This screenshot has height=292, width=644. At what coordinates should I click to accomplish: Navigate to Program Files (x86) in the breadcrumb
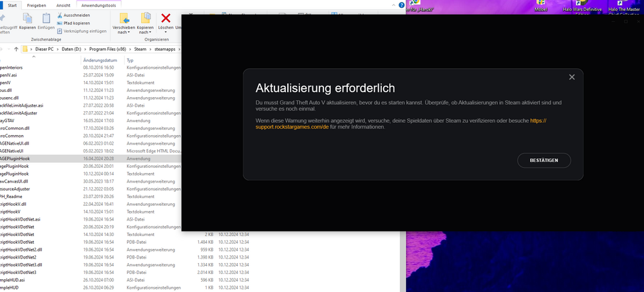[x=108, y=50]
